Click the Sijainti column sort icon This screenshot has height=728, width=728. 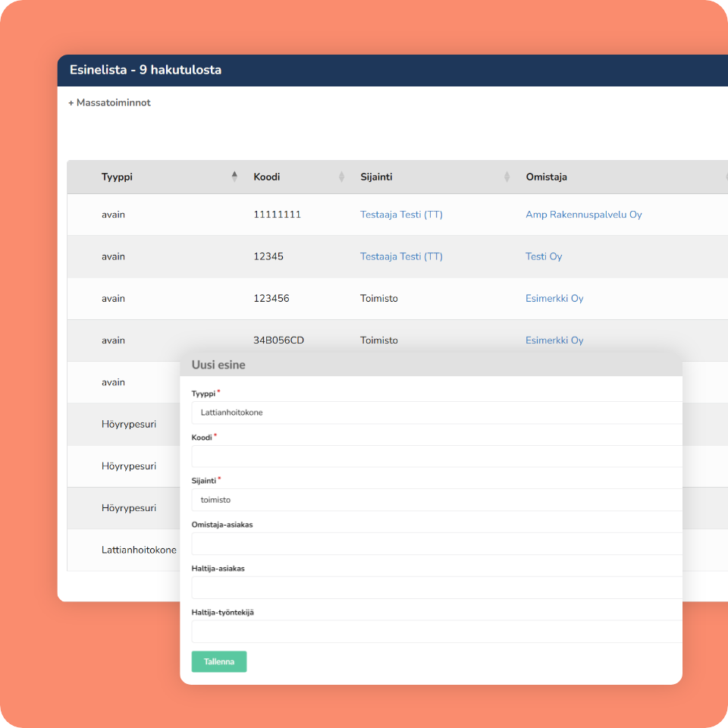pyautogui.click(x=507, y=177)
